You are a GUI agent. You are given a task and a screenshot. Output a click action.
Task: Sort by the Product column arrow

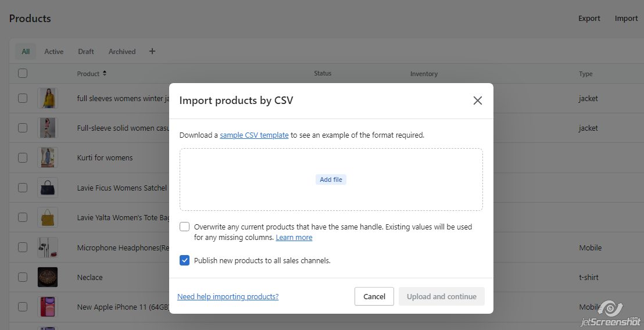click(105, 73)
